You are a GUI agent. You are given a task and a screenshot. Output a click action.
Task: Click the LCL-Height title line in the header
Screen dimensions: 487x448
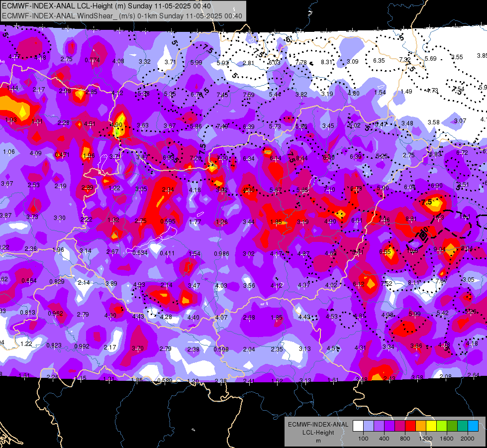tap(106, 6)
